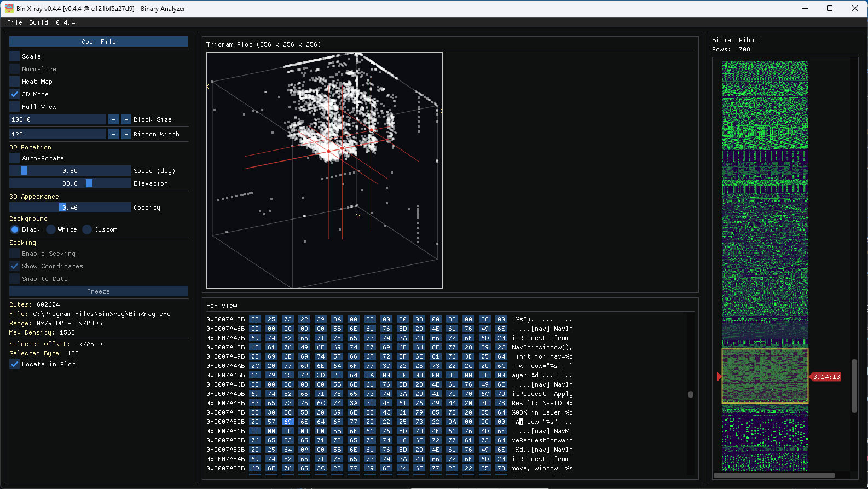
Task: Click the Bitmap Ribbon vertical scrollbar thumb
Action: point(854,386)
